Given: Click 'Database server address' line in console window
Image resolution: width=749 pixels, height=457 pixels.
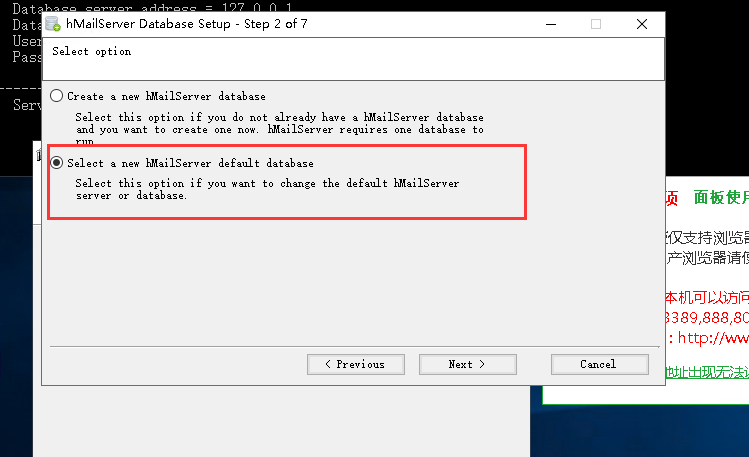Looking at the screenshot, I should click(152, 7).
